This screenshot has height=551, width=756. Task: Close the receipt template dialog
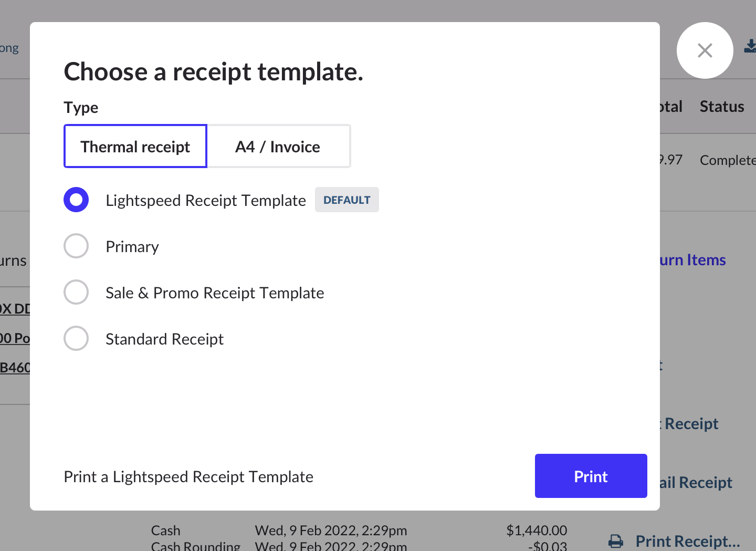point(705,50)
